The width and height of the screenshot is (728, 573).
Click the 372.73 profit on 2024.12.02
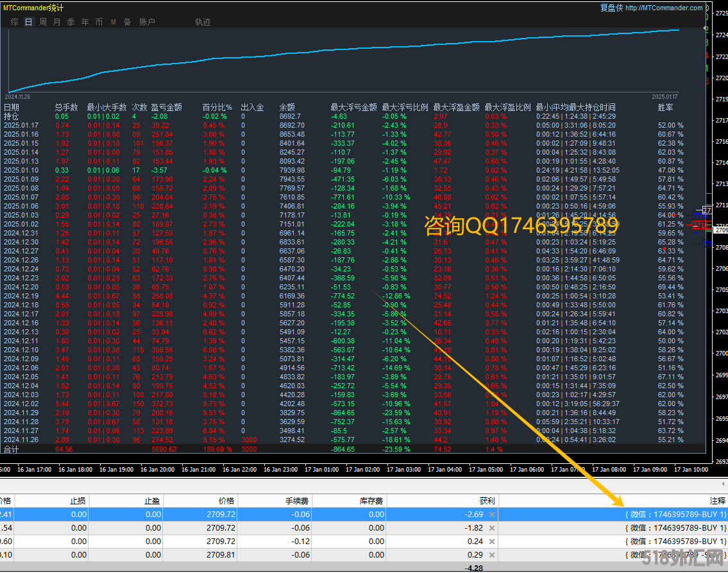pos(162,404)
